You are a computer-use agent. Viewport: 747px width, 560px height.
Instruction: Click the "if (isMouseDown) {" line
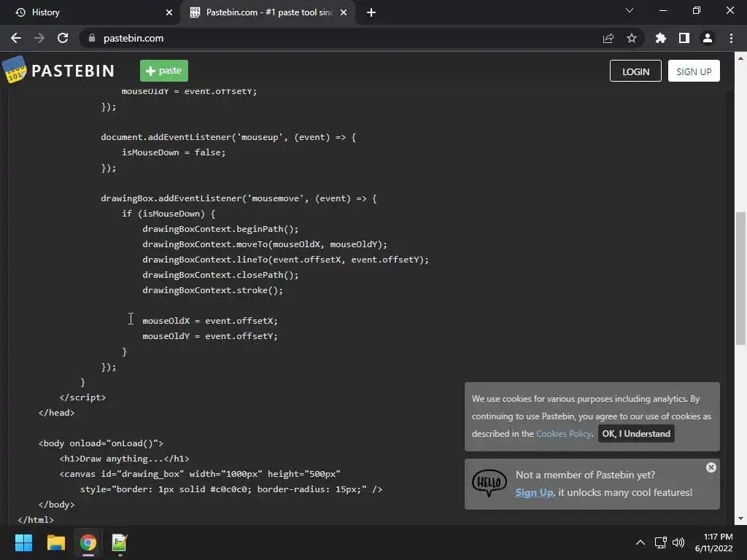[x=169, y=214]
